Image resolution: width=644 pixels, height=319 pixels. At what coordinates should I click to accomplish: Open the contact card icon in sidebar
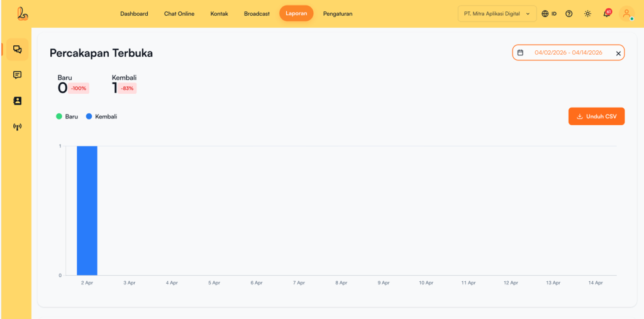tap(17, 101)
